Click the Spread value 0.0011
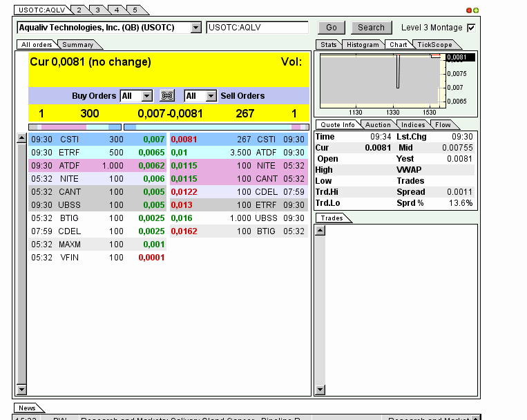 click(x=459, y=192)
